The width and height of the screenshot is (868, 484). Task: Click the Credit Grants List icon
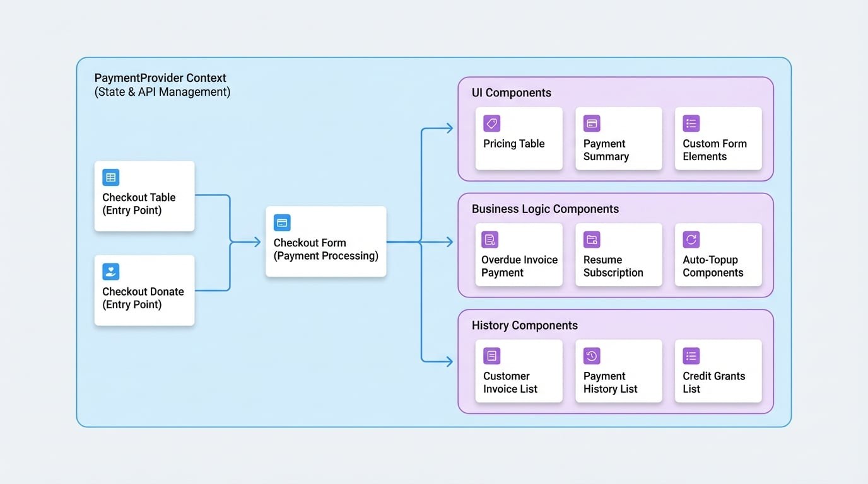pyautogui.click(x=691, y=355)
